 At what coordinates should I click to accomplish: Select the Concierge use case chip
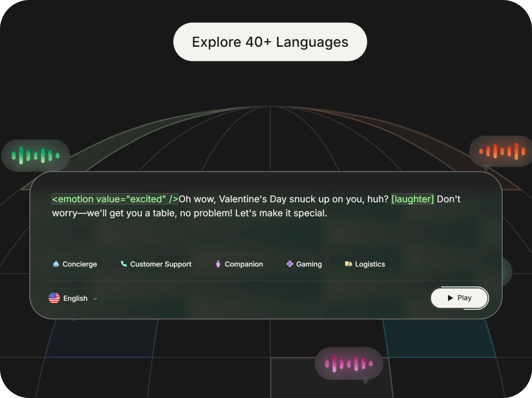pyautogui.click(x=75, y=264)
